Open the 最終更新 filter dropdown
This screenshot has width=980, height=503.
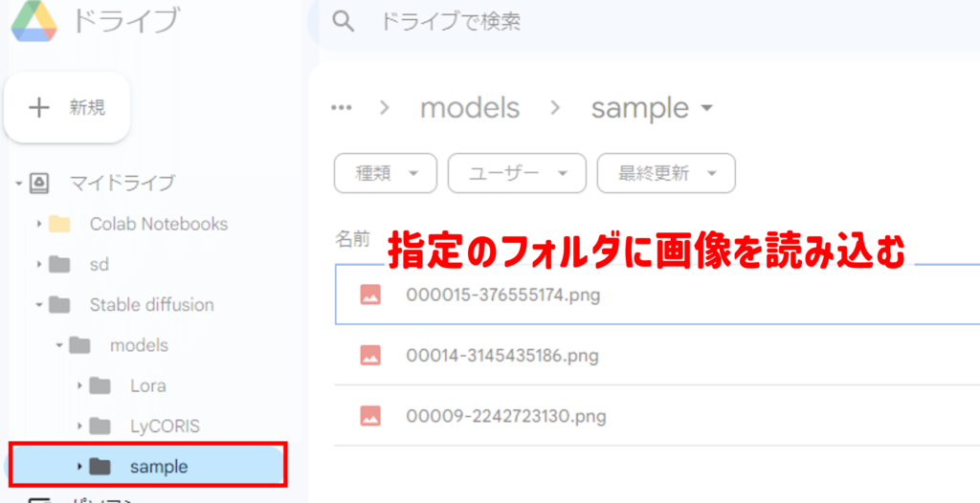[665, 173]
